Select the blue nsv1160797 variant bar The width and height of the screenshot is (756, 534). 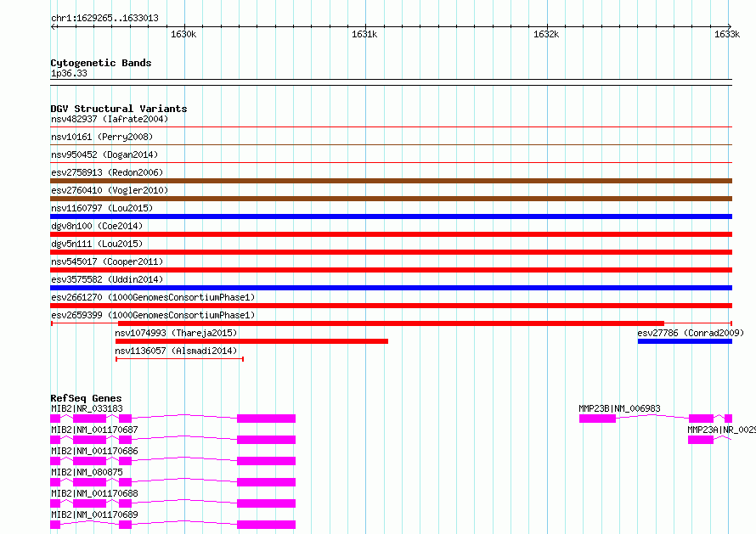pos(391,216)
